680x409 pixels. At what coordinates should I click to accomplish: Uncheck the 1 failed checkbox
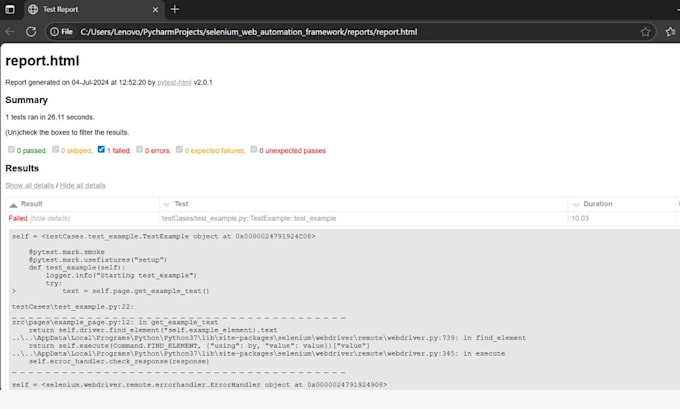[101, 150]
